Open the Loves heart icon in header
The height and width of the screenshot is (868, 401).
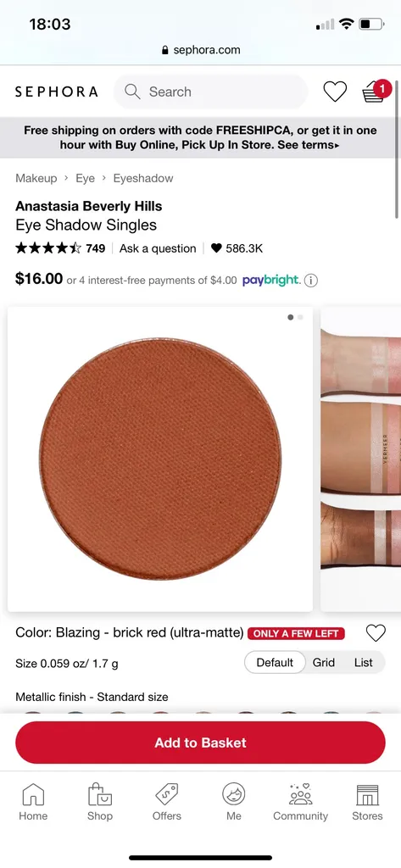(335, 92)
